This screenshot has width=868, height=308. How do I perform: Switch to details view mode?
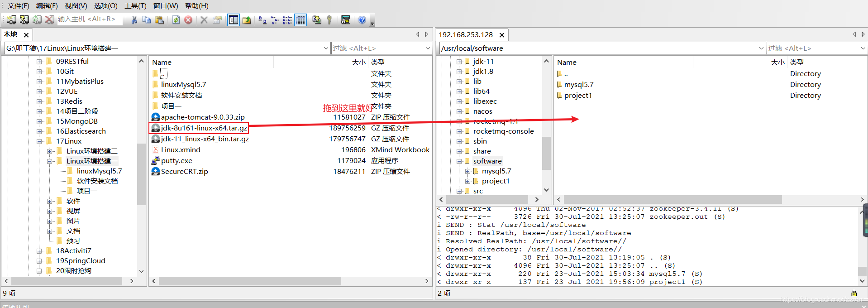pos(300,20)
